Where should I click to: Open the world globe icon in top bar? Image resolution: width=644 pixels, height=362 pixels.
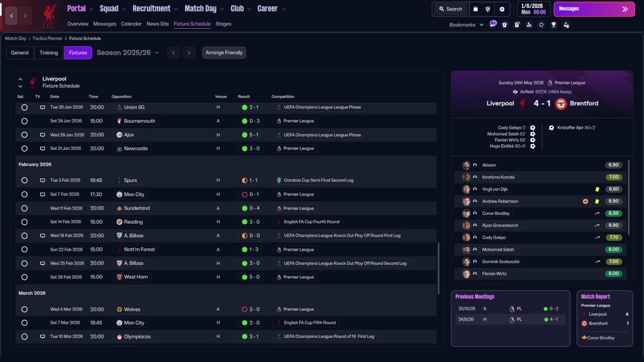[x=488, y=9]
